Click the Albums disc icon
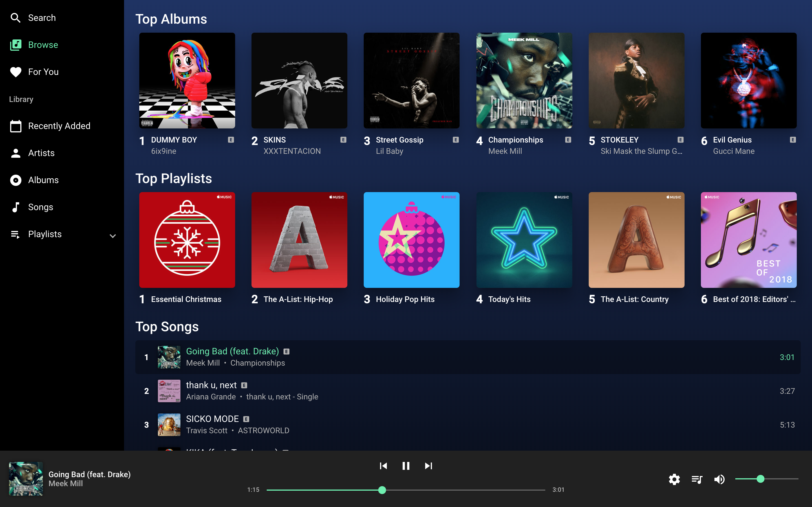The width and height of the screenshot is (812, 507). (16, 180)
